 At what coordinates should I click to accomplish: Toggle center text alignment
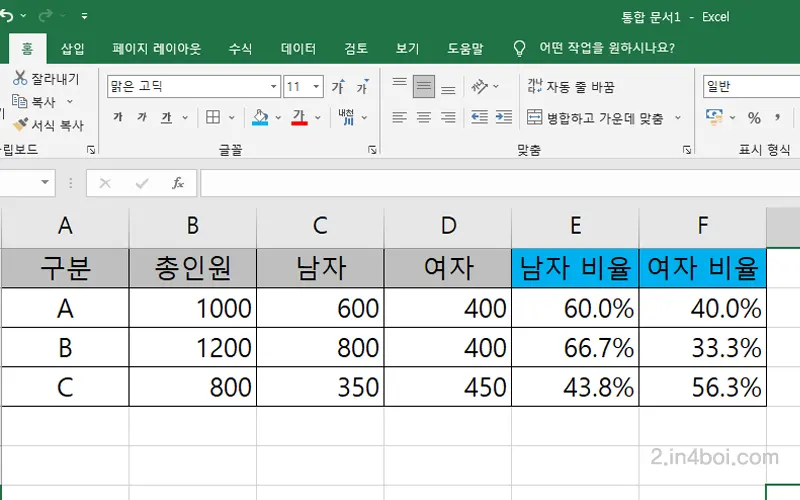(423, 117)
